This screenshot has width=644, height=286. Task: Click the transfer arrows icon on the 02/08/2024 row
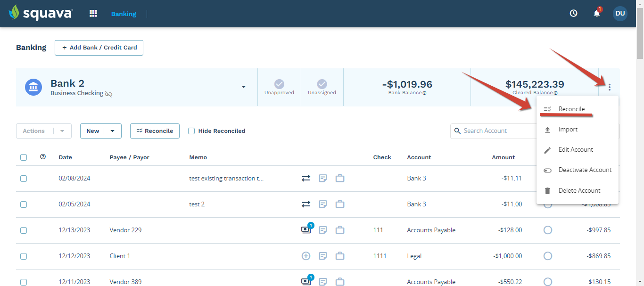[305, 178]
